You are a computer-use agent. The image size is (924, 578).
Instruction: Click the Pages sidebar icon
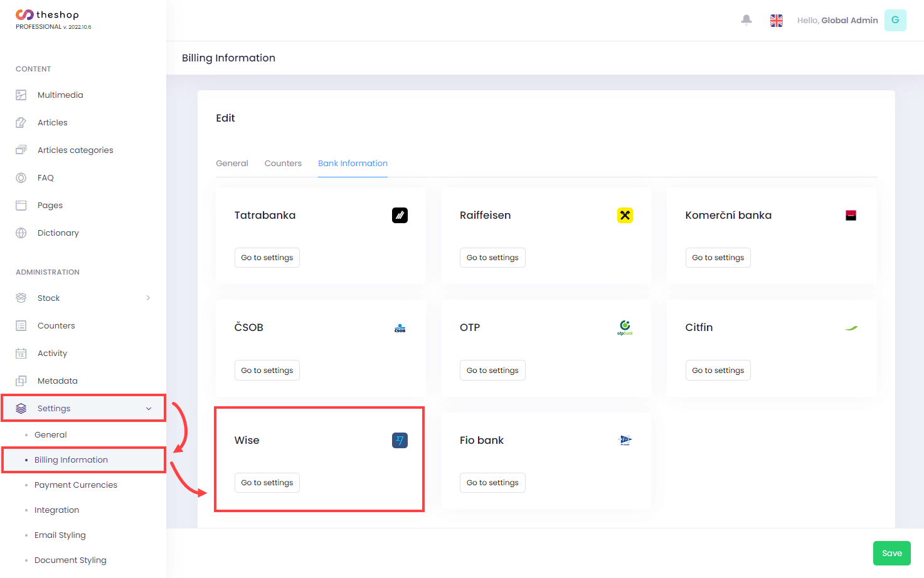coord(21,206)
